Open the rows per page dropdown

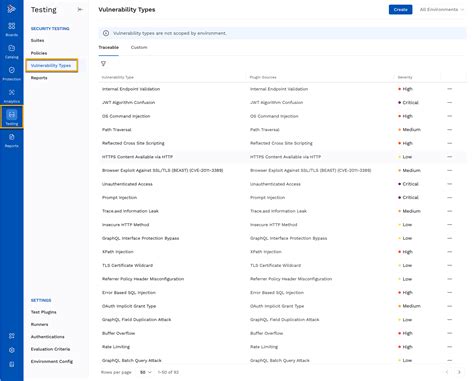point(146,372)
